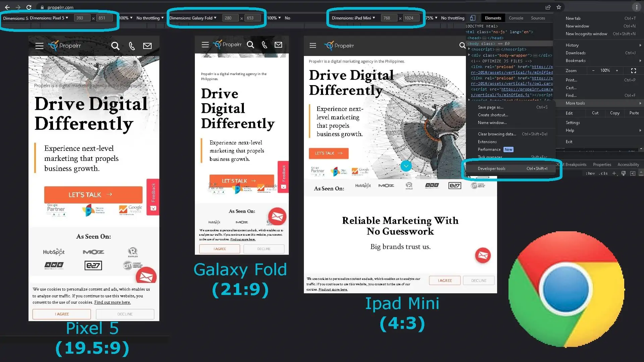Open the Dimensions: Galaxy Fold dropdown
Image resolution: width=644 pixels, height=362 pixels.
pyautogui.click(x=193, y=18)
